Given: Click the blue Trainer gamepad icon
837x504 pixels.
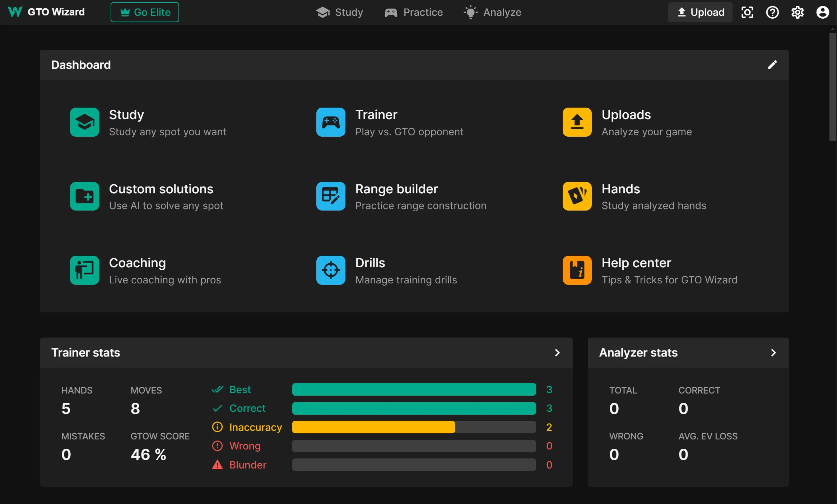Looking at the screenshot, I should (x=331, y=122).
